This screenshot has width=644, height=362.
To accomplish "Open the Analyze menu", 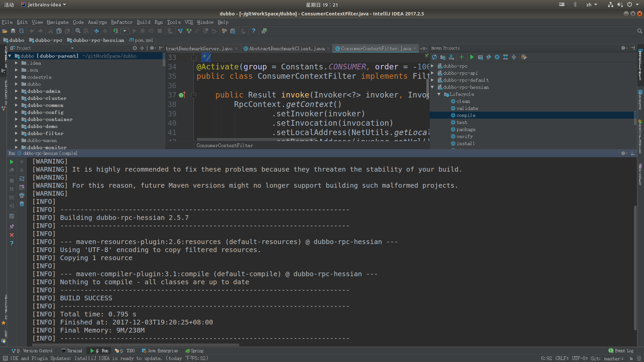I will click(x=97, y=22).
